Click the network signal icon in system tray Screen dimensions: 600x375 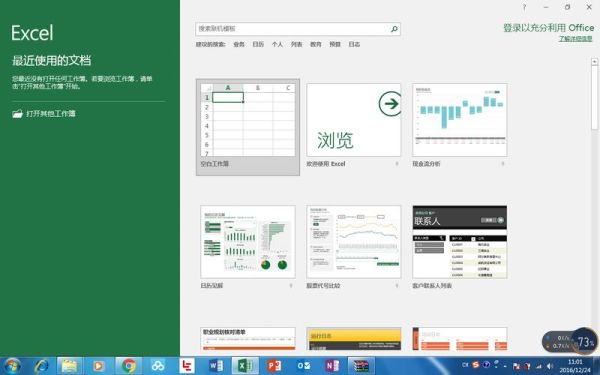click(539, 367)
